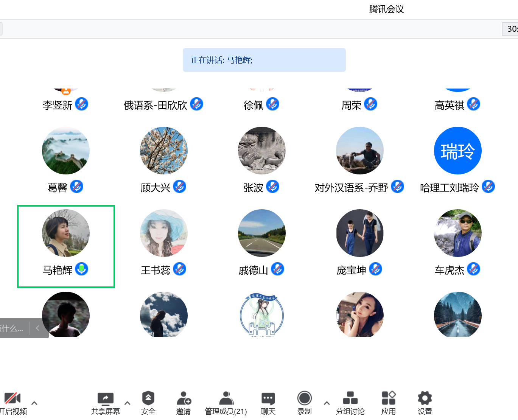Click the Invite (邀请) icon
518x420 pixels.
184,398
